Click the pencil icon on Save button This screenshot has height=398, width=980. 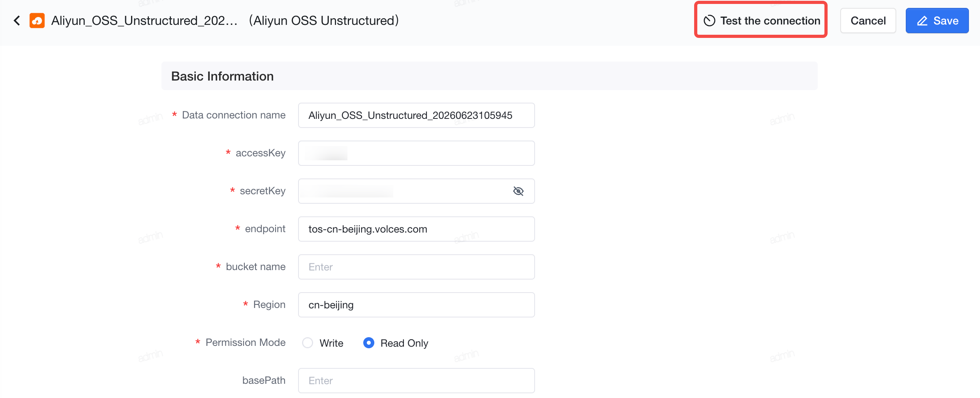[922, 21]
